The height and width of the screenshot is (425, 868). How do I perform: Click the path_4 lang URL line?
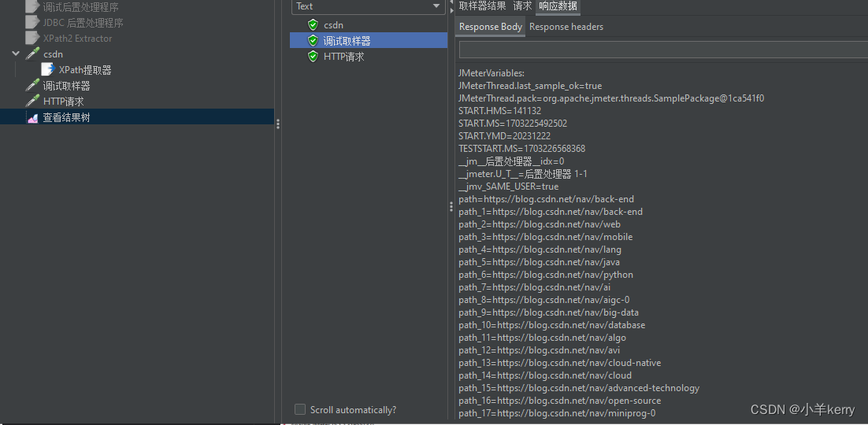coord(540,249)
